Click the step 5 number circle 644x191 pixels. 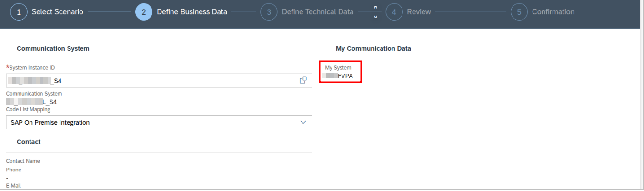point(519,12)
